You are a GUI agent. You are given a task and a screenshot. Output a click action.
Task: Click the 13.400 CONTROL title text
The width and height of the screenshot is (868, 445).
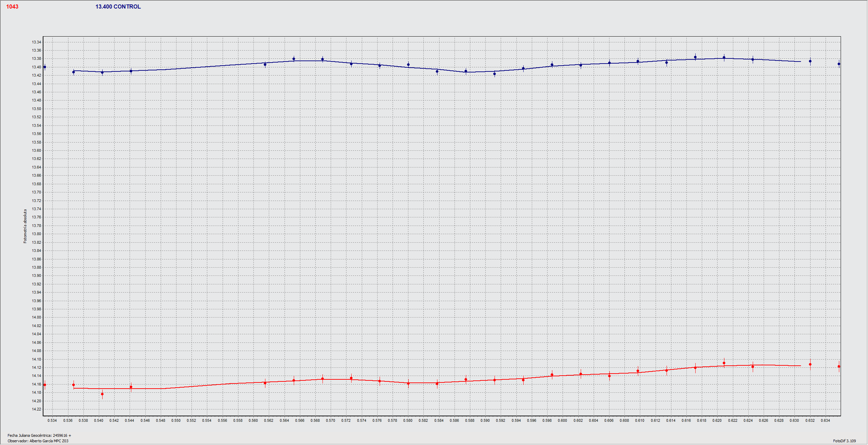pyautogui.click(x=118, y=7)
